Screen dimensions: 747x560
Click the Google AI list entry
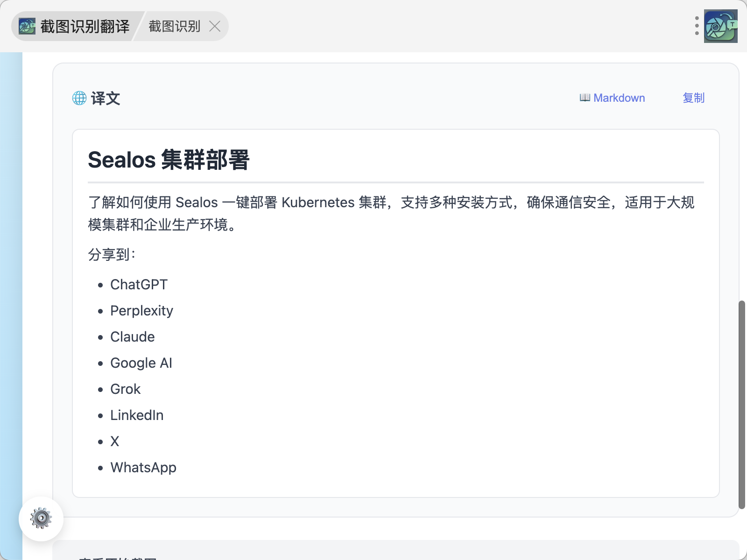(141, 363)
